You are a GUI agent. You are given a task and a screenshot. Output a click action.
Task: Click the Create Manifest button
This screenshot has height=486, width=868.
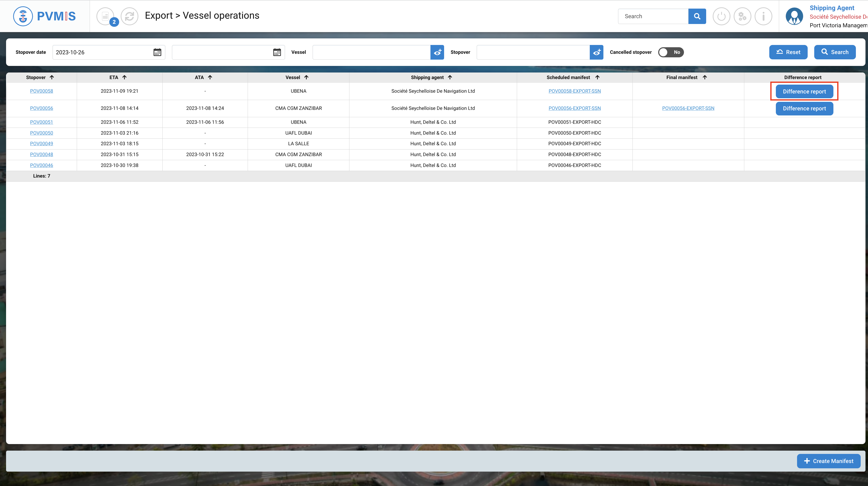pos(829,461)
